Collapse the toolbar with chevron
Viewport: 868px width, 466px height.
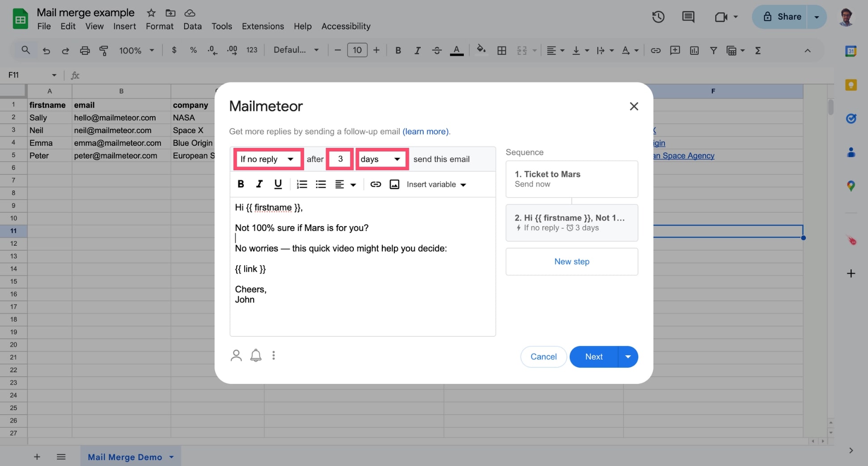(808, 50)
